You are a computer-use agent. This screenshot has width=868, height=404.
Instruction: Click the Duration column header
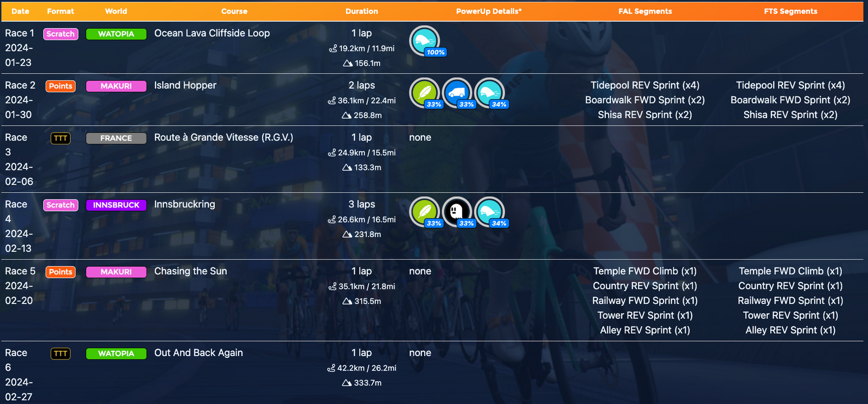(362, 11)
